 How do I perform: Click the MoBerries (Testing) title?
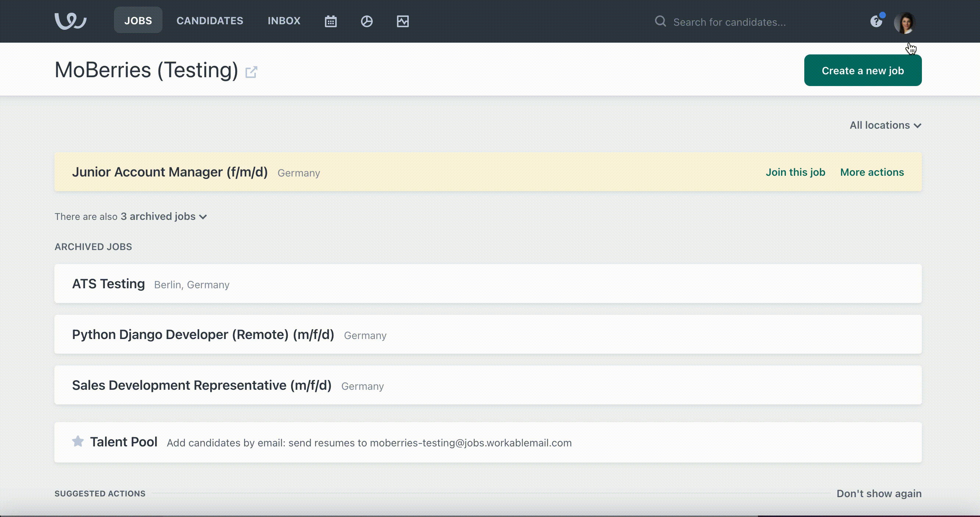(x=146, y=70)
